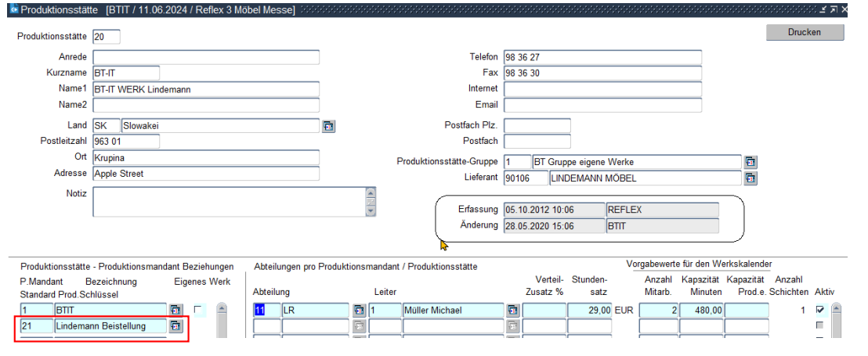Image resolution: width=868 pixels, height=356 pixels.
Task: Click the Stundensatz field showing 29,00
Action: pos(590,311)
